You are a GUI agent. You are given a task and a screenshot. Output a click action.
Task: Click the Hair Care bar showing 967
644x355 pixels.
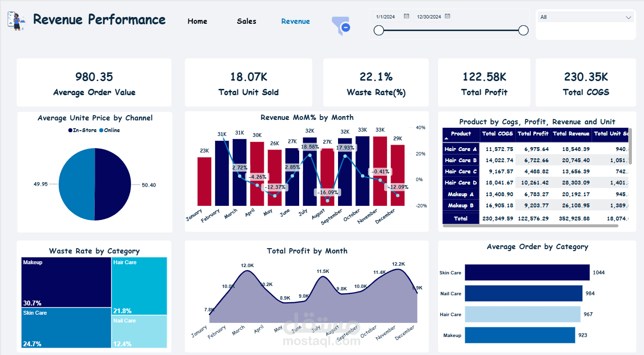523,314
